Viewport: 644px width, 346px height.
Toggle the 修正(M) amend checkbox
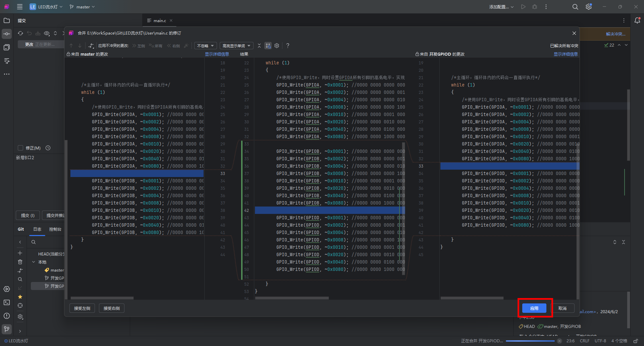pos(20,148)
